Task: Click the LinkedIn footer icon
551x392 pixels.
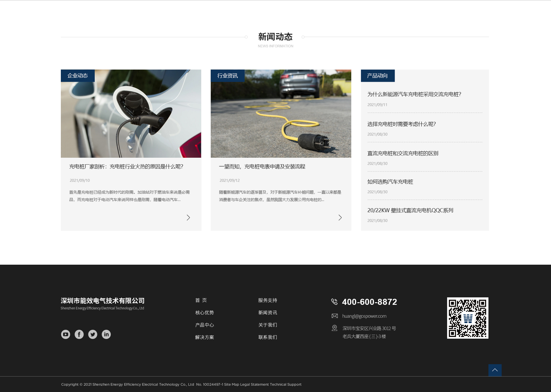Action: point(106,334)
